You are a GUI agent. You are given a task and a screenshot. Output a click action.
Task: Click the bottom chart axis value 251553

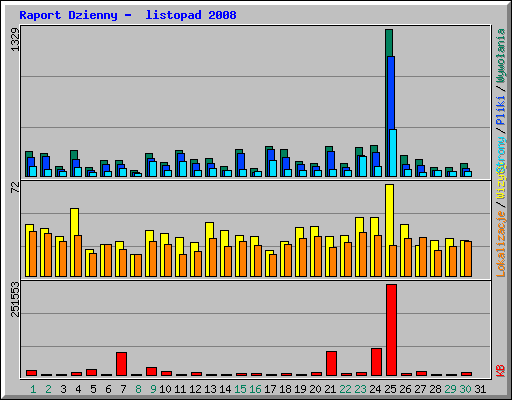(x=15, y=299)
